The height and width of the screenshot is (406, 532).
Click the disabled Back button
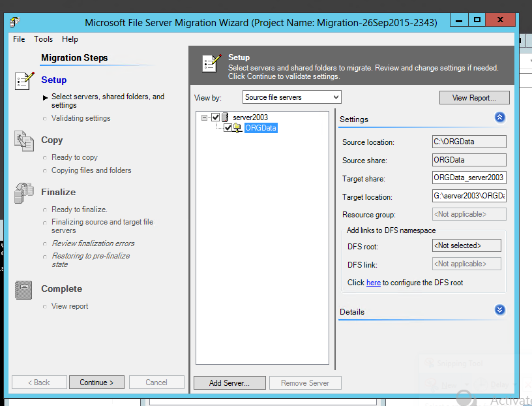[x=39, y=383]
